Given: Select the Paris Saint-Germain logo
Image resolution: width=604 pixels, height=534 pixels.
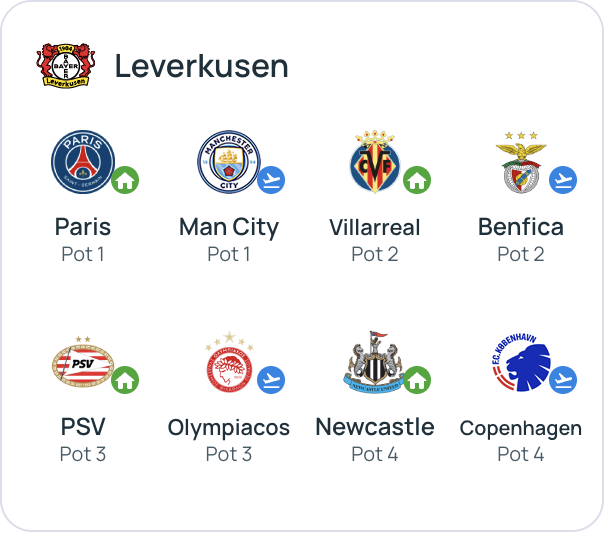Looking at the screenshot, I should pos(83,161).
